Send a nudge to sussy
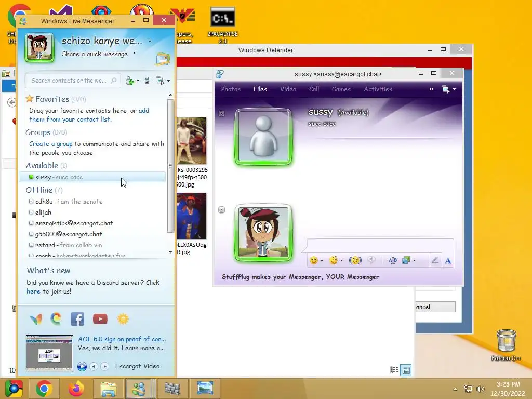This screenshot has width=532, height=399. (355, 260)
